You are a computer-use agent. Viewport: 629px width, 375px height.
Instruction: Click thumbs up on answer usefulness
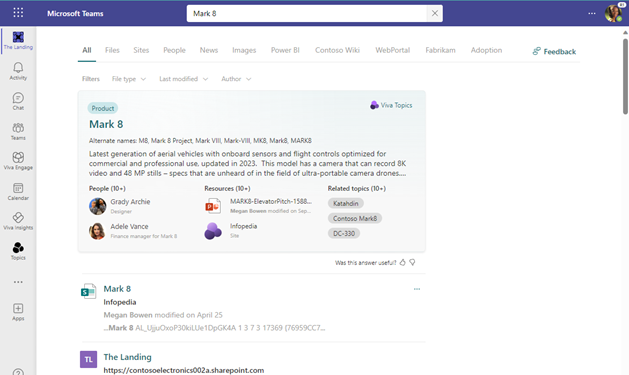[x=402, y=262]
